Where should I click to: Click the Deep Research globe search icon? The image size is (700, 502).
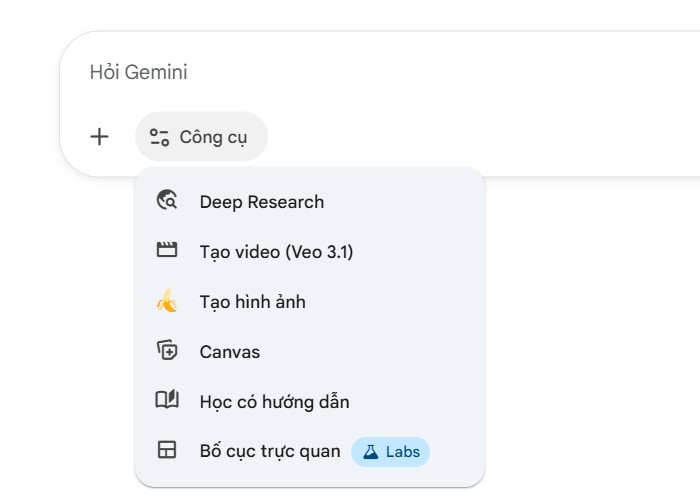click(167, 201)
